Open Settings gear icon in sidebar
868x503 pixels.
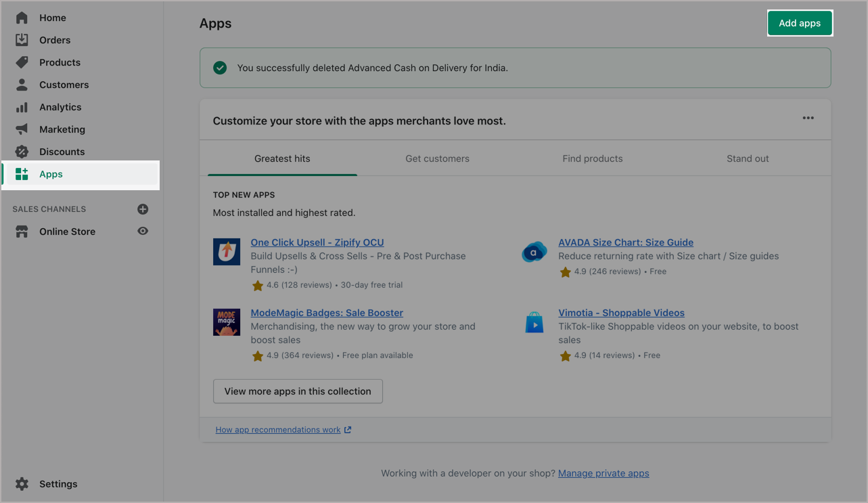point(22,484)
